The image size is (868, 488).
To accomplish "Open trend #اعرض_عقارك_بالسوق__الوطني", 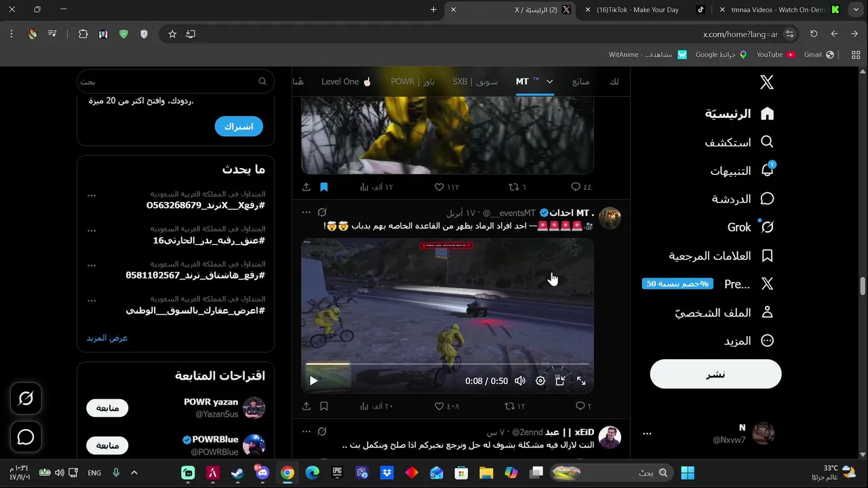I will click(195, 310).
